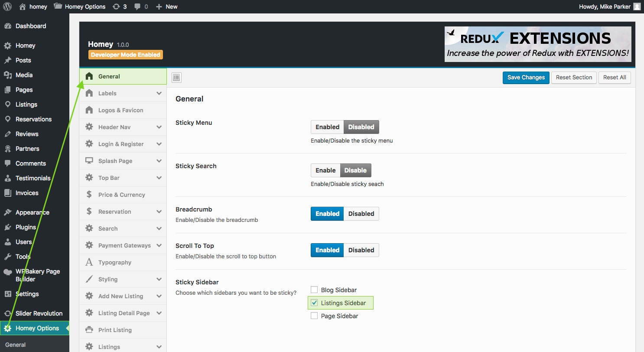The image size is (644, 352).
Task: Open the Comments sidebar menu item
Action: pyautogui.click(x=35, y=163)
